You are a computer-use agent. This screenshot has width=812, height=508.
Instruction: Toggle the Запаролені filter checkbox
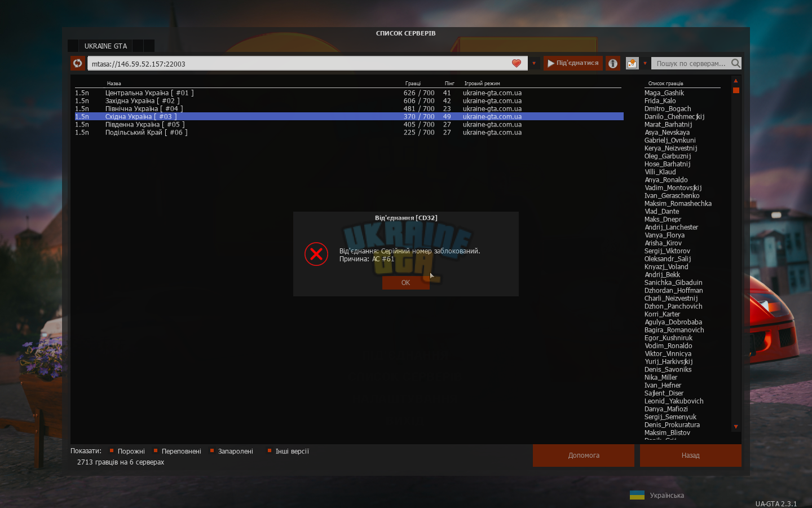pos(212,450)
